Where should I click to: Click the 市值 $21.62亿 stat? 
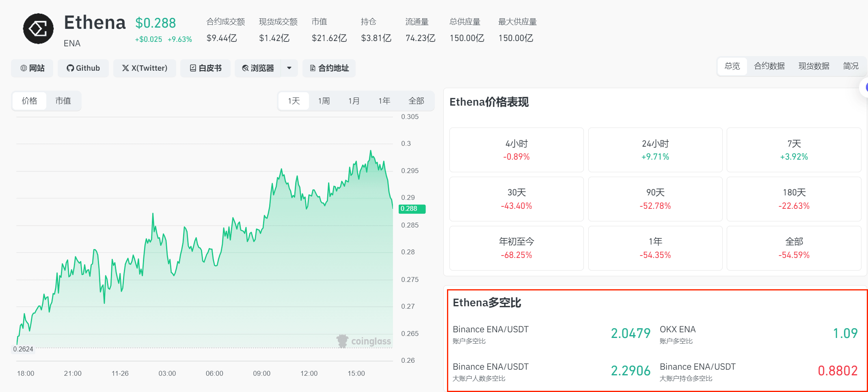329,30
